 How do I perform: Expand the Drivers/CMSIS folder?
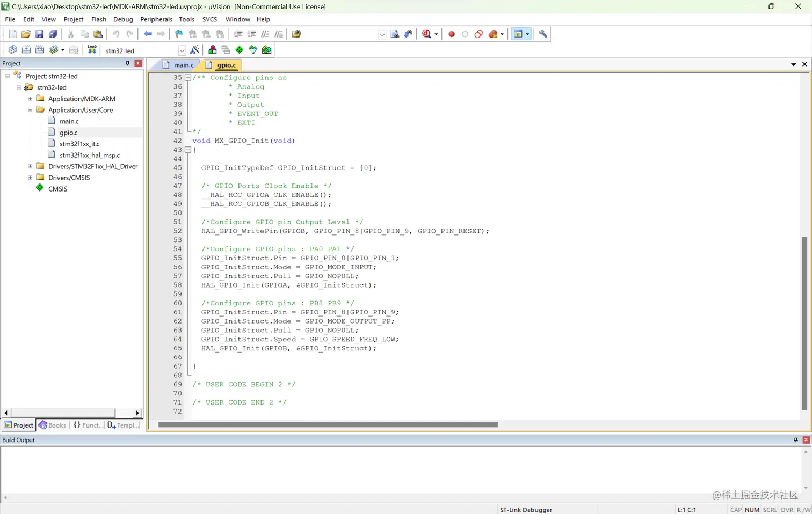(30, 178)
